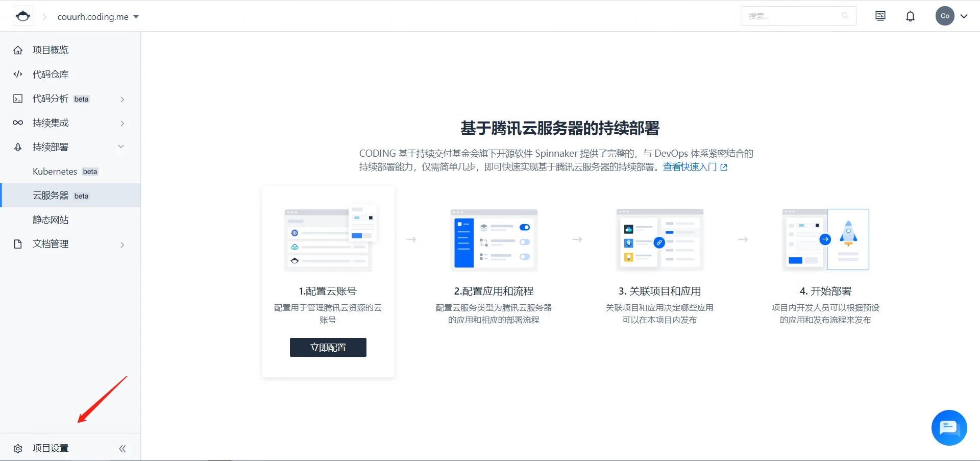
Task: Click the CODING logo icon
Action: [x=23, y=16]
